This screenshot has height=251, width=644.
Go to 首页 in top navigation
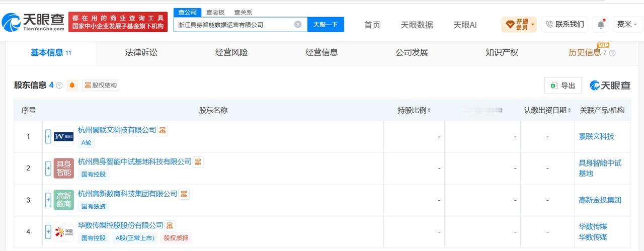coord(372,25)
